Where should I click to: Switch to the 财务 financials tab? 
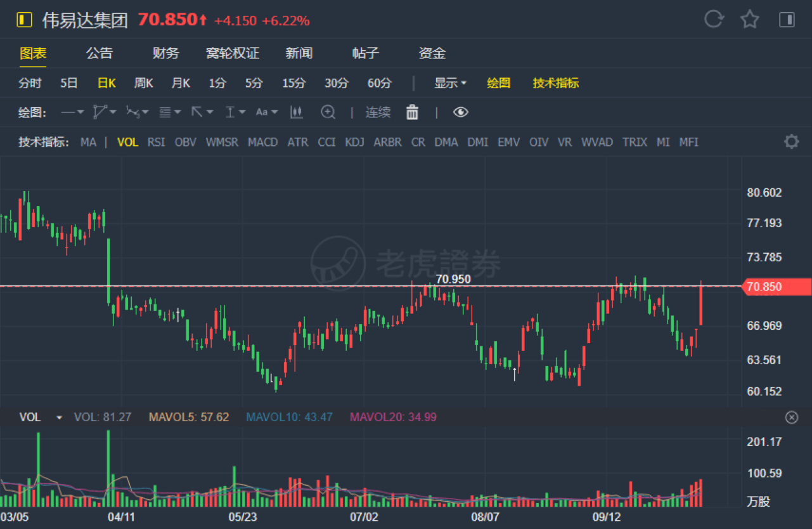(x=166, y=53)
